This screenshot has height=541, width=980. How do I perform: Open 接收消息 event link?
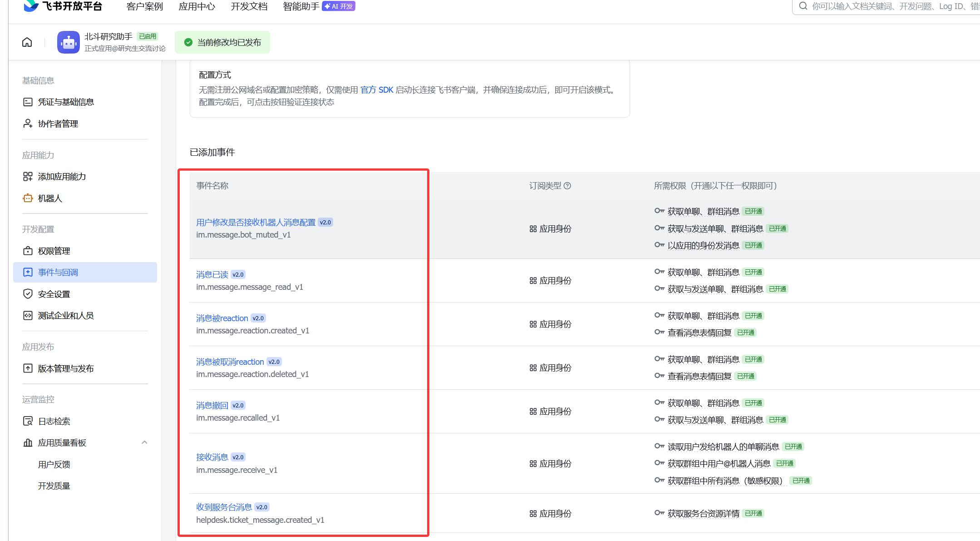click(x=212, y=457)
